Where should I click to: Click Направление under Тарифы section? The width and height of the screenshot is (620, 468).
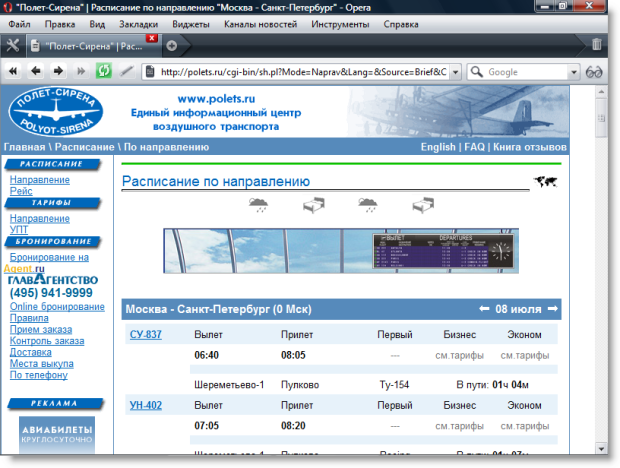coord(40,219)
